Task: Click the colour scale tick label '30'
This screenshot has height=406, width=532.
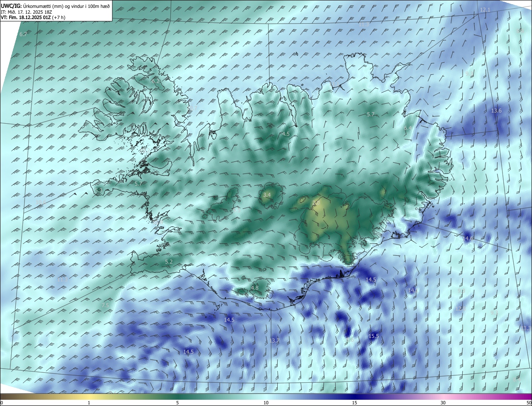Action: pos(443,403)
